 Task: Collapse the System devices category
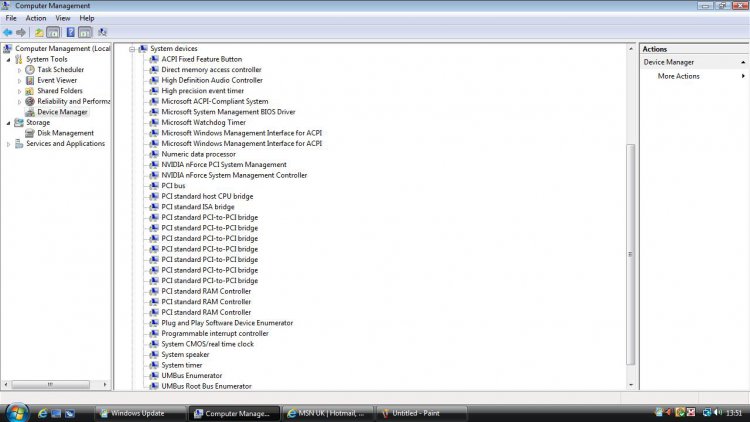point(132,49)
